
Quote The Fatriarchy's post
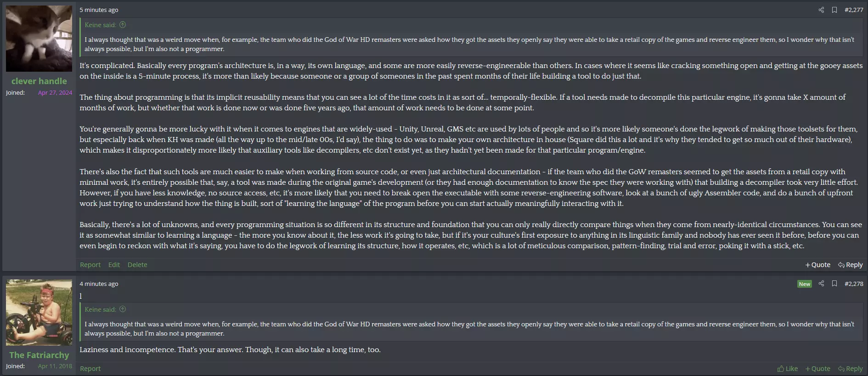pyautogui.click(x=817, y=369)
